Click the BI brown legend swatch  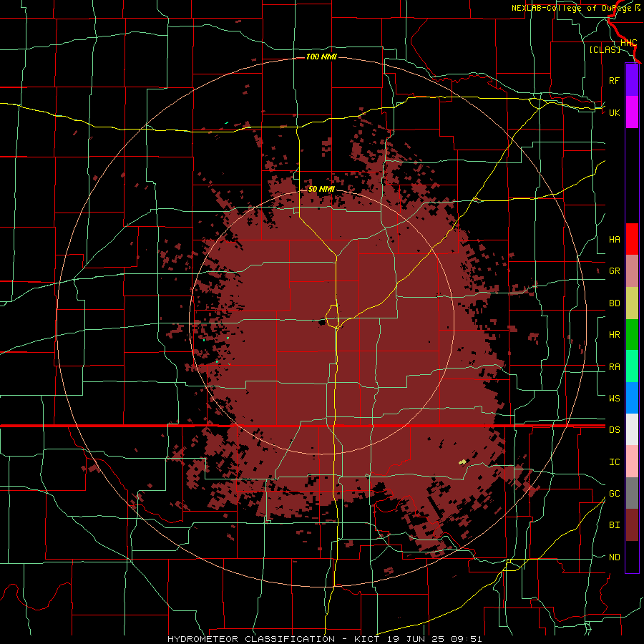pyautogui.click(x=632, y=525)
